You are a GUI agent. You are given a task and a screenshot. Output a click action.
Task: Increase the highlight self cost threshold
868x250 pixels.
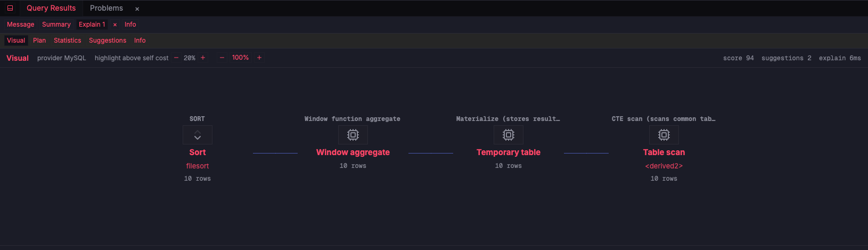203,58
